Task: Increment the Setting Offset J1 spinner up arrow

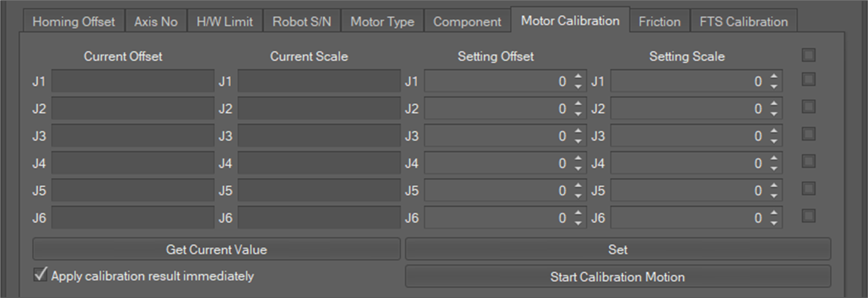Action: pyautogui.click(x=578, y=77)
